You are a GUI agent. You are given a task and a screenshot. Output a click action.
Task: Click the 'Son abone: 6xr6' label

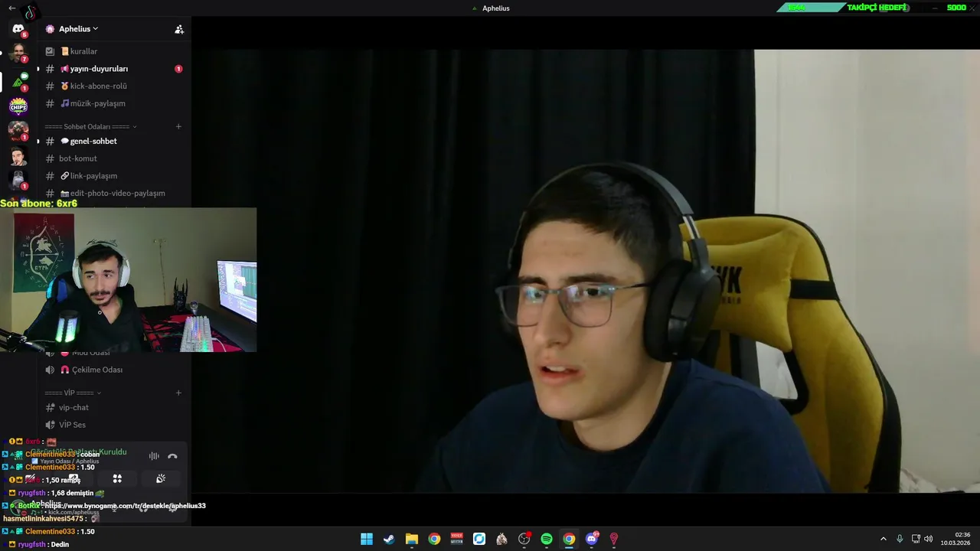pos(39,204)
